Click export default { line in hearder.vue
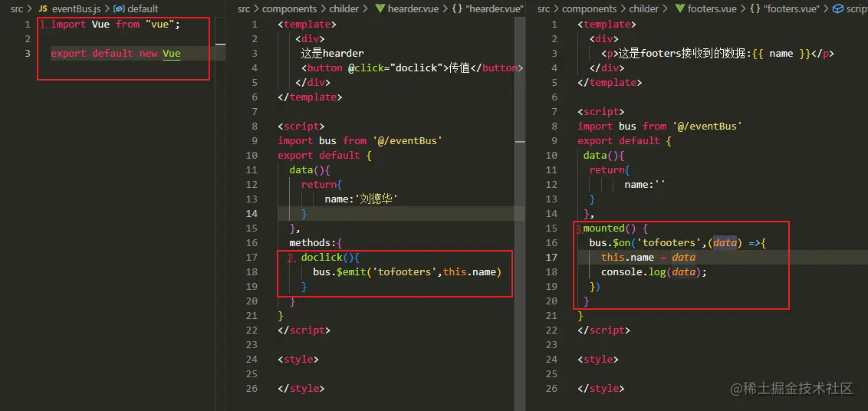Image resolution: width=868 pixels, height=411 pixels. (324, 155)
